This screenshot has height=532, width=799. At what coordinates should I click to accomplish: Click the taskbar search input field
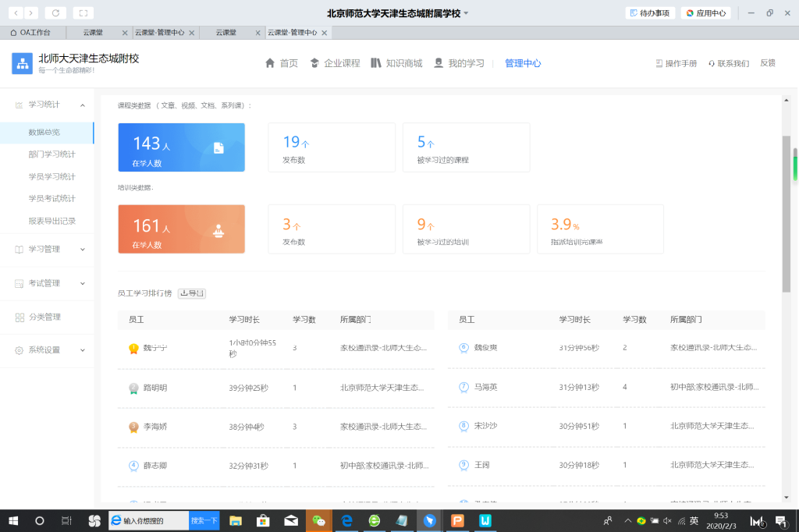point(149,521)
